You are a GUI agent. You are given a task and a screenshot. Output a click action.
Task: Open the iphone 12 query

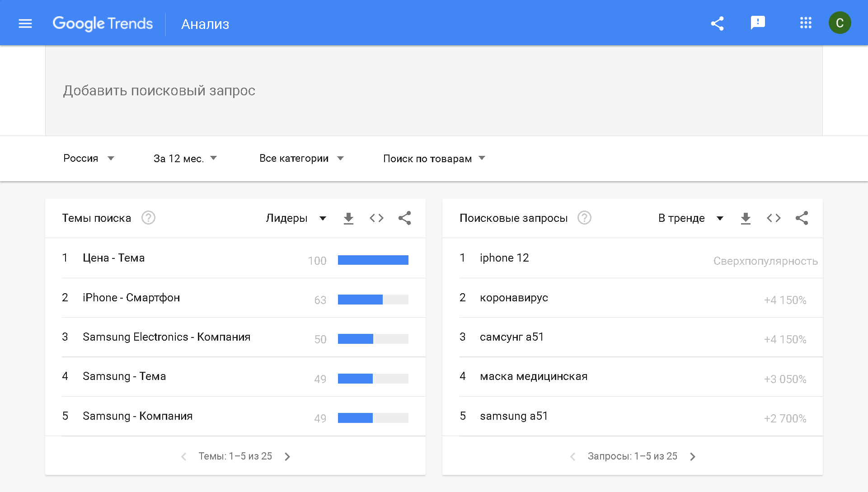coord(504,258)
